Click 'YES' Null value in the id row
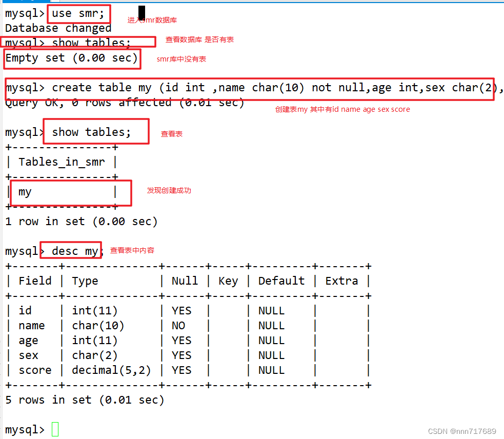The image size is (504, 439). pyautogui.click(x=182, y=311)
